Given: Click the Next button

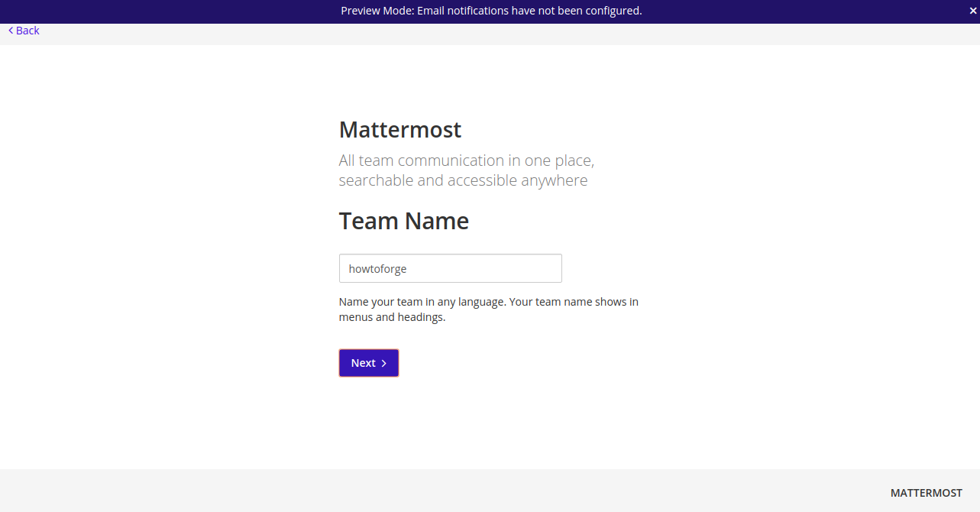Looking at the screenshot, I should [369, 363].
